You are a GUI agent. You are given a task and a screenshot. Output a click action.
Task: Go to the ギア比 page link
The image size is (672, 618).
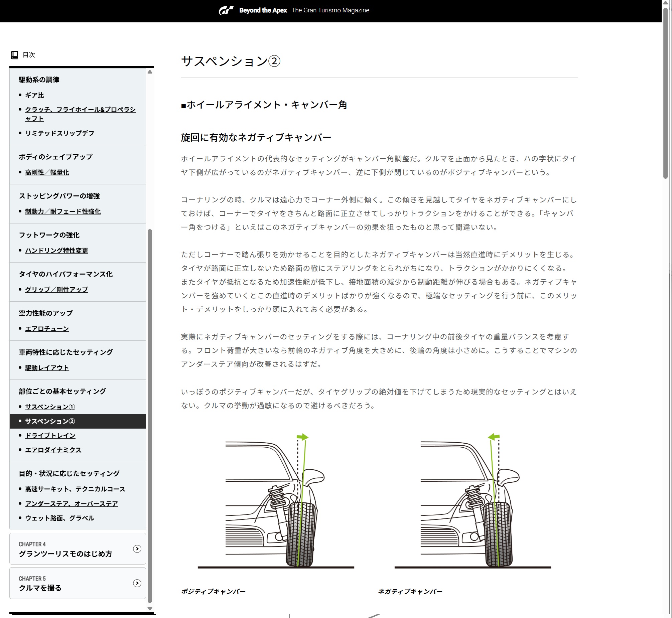(x=34, y=95)
